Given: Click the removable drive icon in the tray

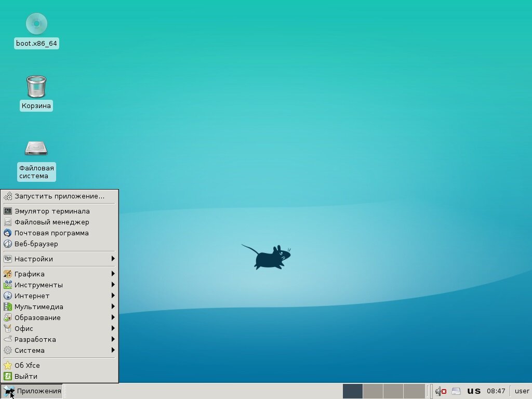Looking at the screenshot, I should click(456, 391).
